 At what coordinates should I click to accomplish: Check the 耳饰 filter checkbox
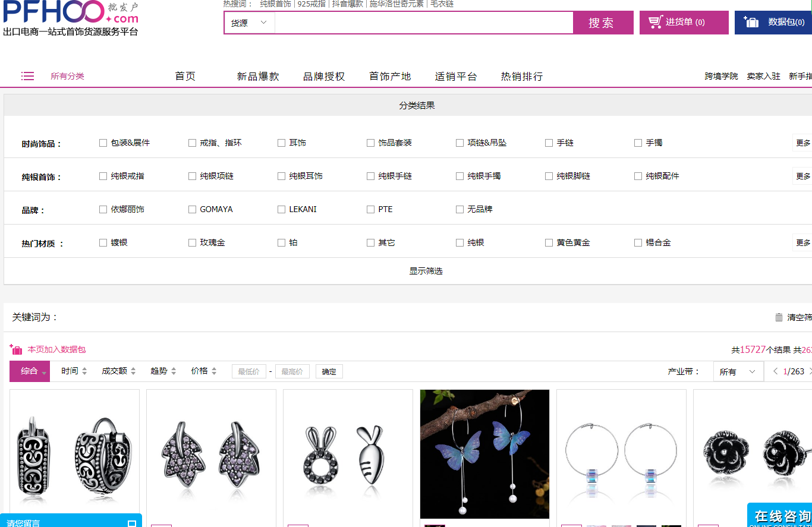pyautogui.click(x=281, y=143)
